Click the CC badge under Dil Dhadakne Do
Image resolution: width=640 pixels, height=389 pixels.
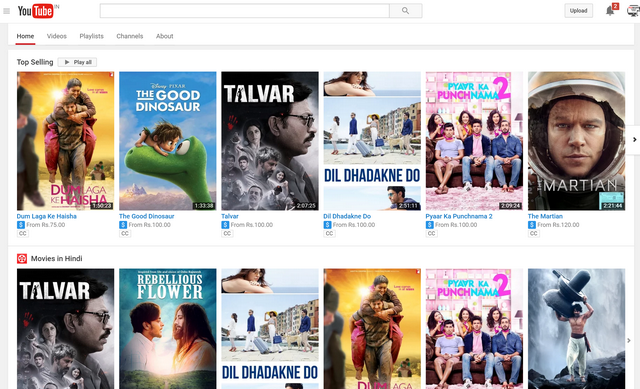(329, 233)
